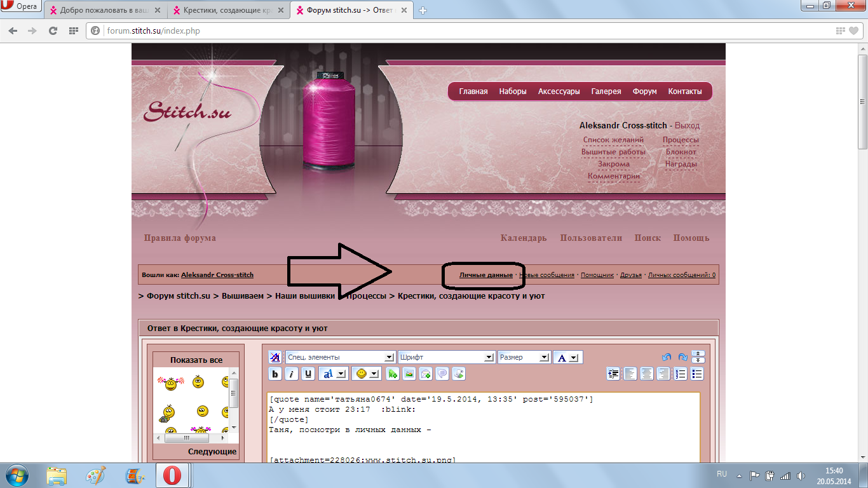Viewport: 868px width, 488px height.
Task: Toggle bold text formatting in editor
Action: 275,374
